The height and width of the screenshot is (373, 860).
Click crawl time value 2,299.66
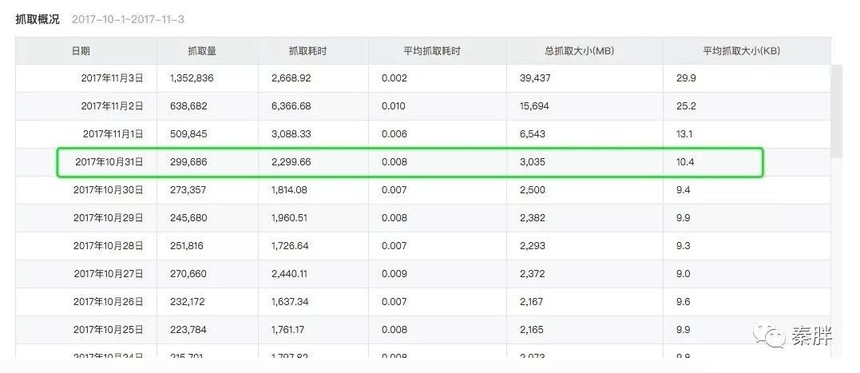[291, 162]
